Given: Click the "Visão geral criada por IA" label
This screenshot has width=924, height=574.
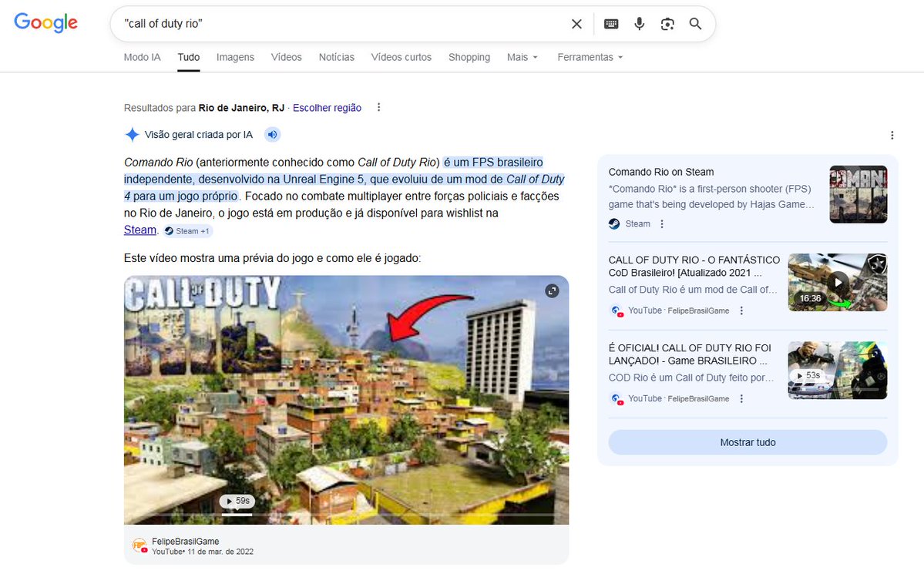Looking at the screenshot, I should click(199, 134).
